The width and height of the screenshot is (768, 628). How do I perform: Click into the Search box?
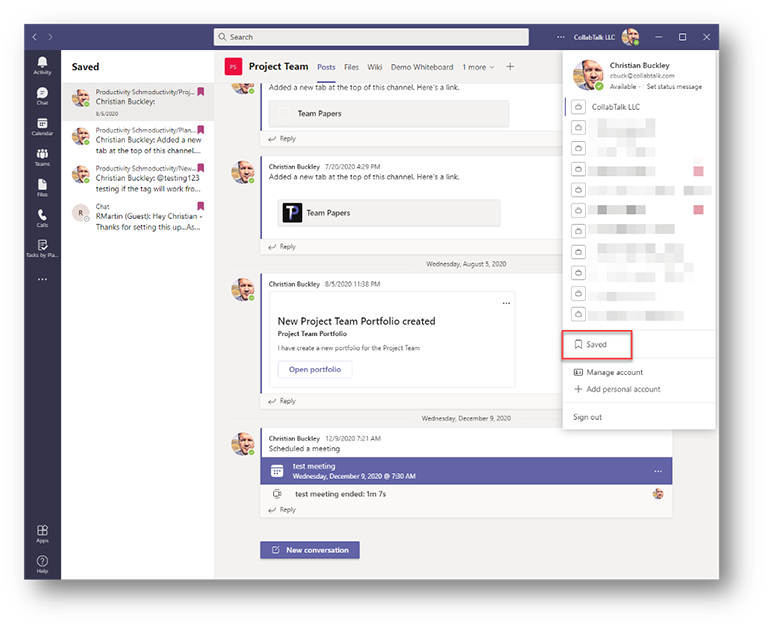[371, 37]
